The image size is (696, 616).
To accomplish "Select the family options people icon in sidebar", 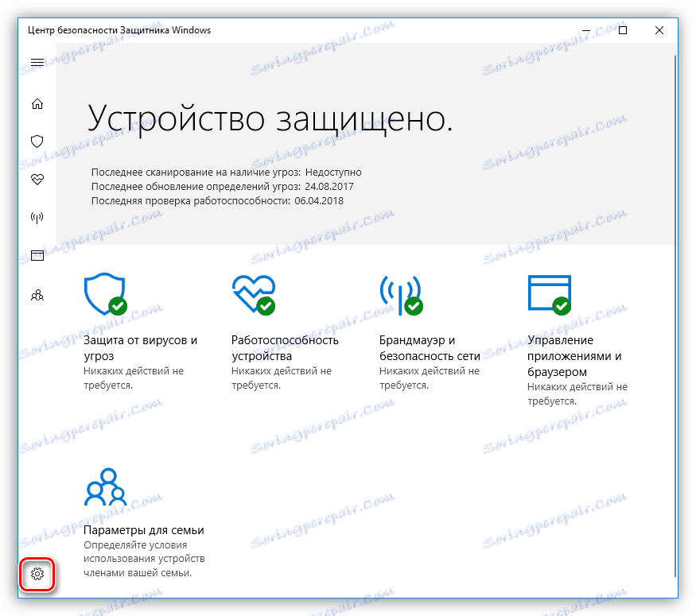I will [x=37, y=295].
